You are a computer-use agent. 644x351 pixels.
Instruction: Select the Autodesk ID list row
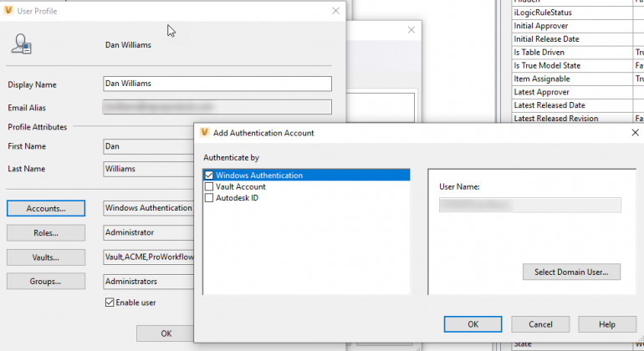click(x=307, y=198)
